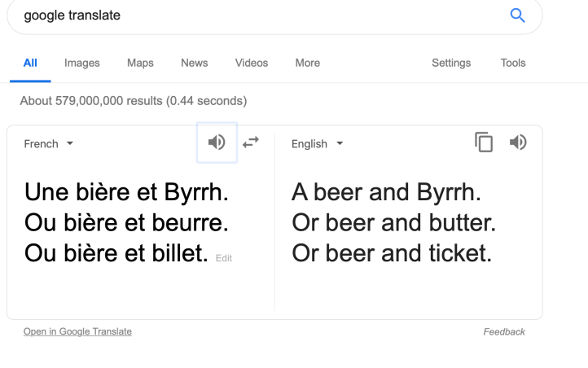
Task: Click the blue search magnifier icon
Action: [x=516, y=16]
